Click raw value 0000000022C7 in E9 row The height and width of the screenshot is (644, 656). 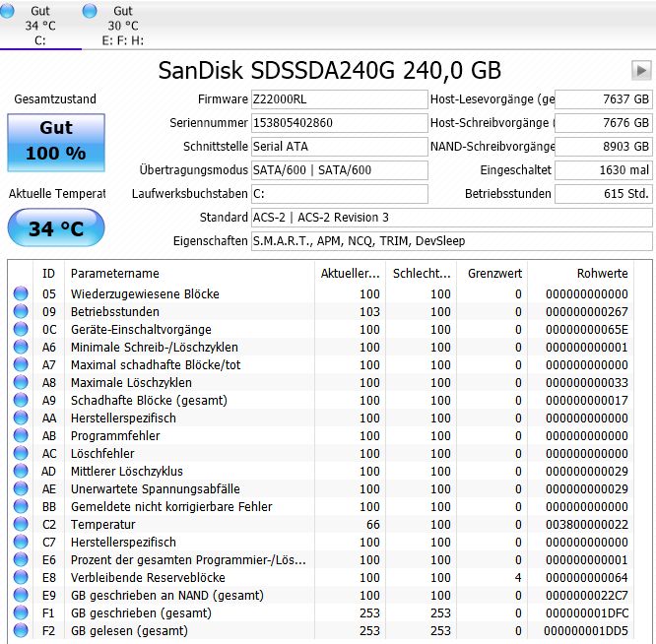point(586,596)
